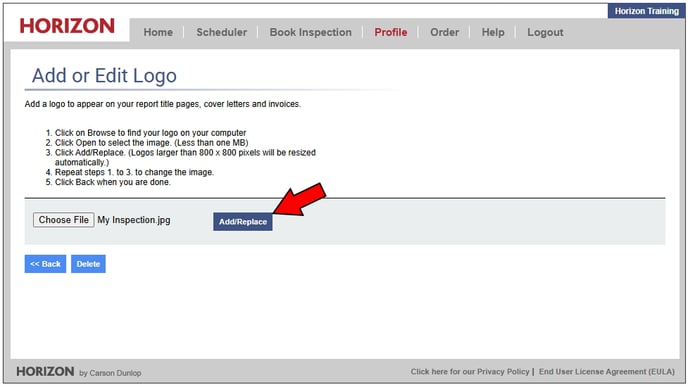This screenshot has height=387, width=688.
Task: Click the red HORIZON logo at top
Action: coord(67,26)
